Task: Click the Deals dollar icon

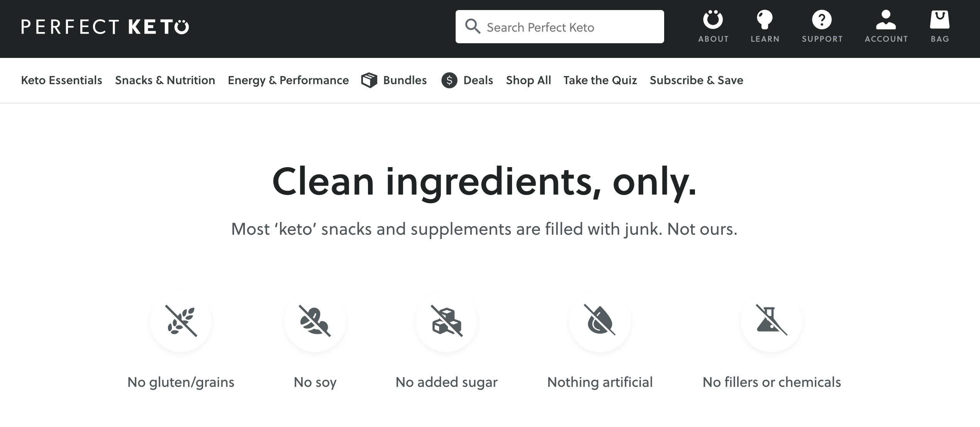Action: (x=449, y=80)
